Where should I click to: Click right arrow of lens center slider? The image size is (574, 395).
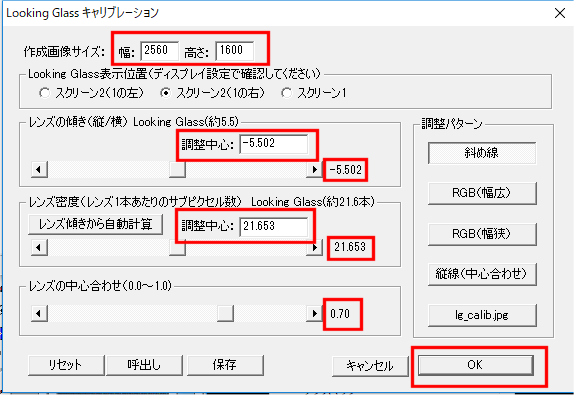(x=314, y=313)
